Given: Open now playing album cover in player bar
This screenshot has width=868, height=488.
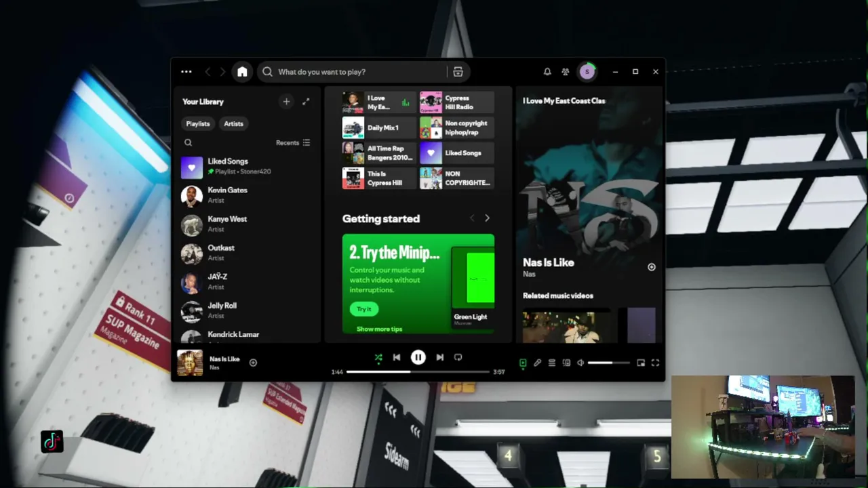Looking at the screenshot, I should [190, 363].
